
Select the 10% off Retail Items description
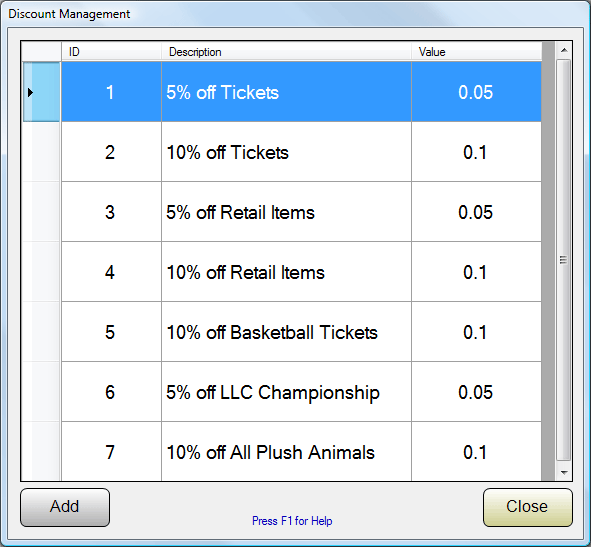tap(286, 272)
